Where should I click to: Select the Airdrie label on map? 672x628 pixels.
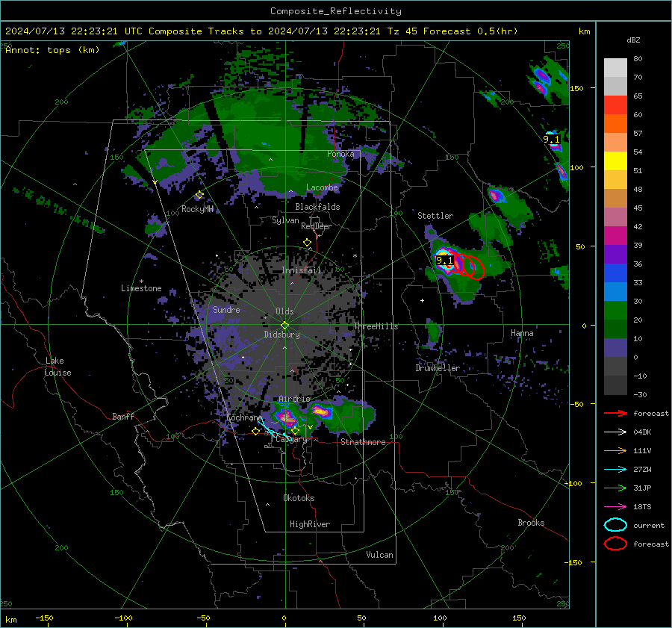[294, 399]
